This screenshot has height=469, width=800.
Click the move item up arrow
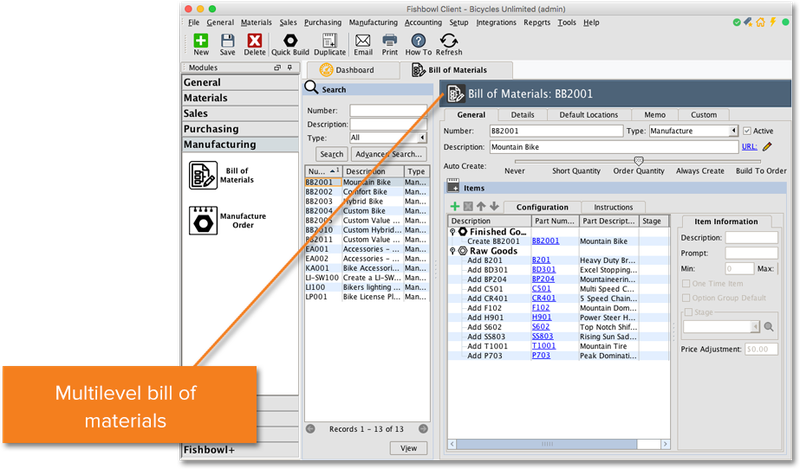[x=481, y=207]
